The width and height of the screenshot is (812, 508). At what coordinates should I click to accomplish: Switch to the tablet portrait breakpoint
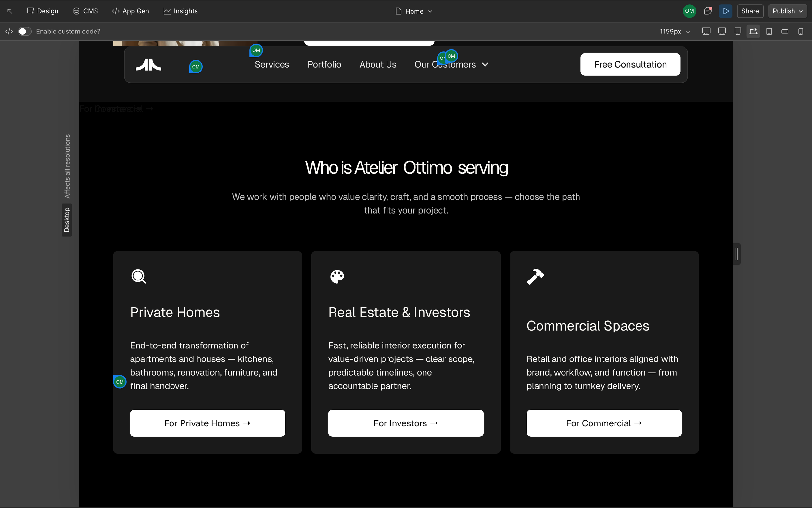click(769, 31)
